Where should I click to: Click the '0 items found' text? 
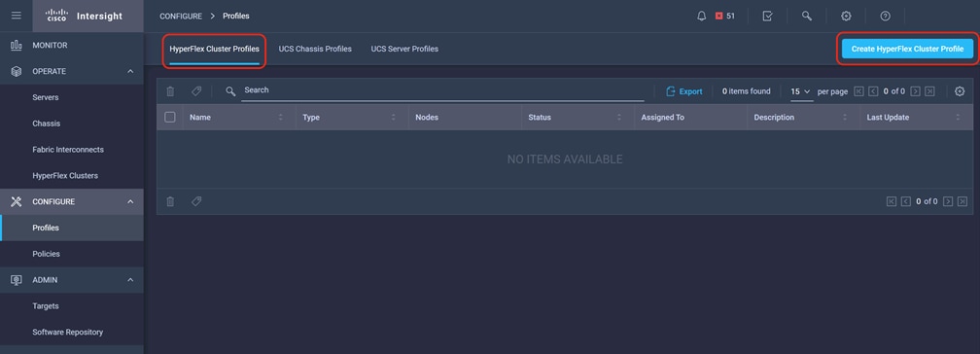[747, 91]
